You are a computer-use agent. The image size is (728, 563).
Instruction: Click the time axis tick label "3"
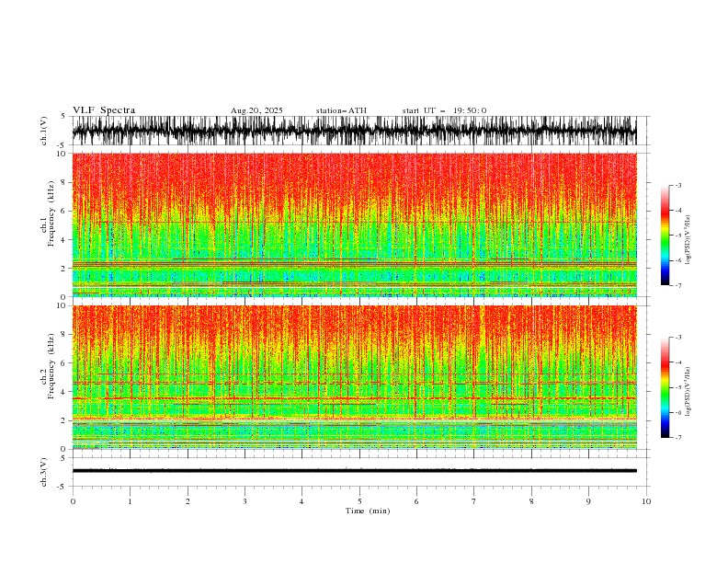[245, 501]
